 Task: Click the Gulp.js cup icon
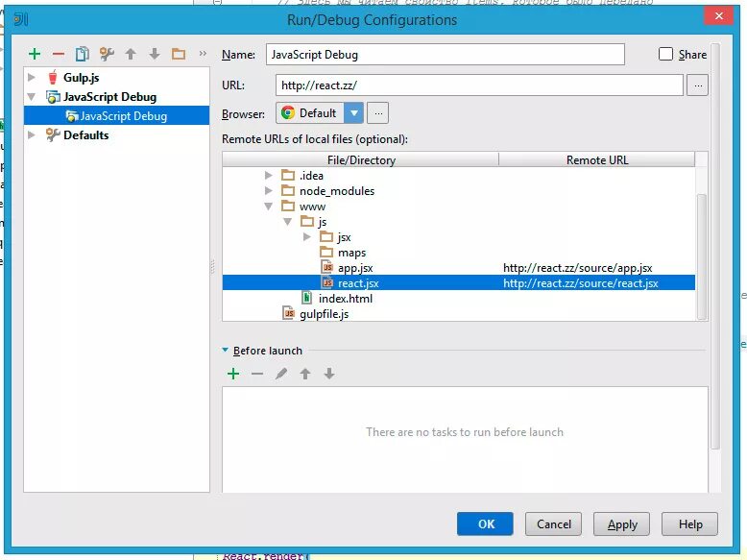[53, 77]
